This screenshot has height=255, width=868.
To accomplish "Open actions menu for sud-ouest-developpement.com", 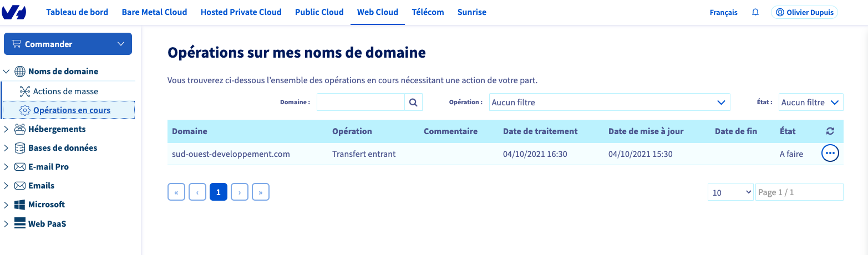I will [830, 154].
